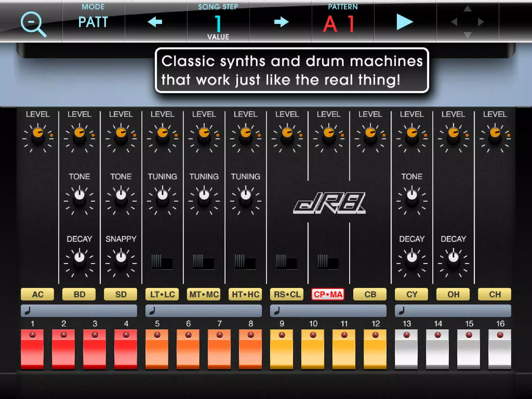
Task: Select the SD snare drum button
Action: click(121, 294)
